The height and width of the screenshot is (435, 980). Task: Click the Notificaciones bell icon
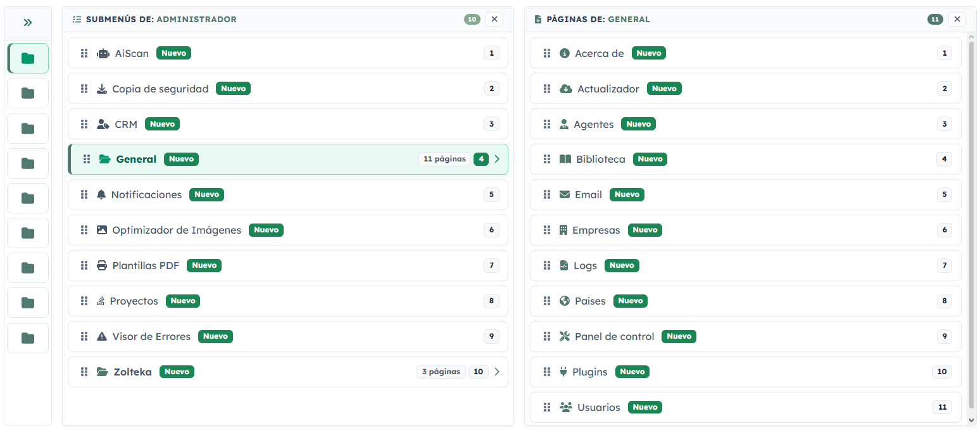(101, 194)
